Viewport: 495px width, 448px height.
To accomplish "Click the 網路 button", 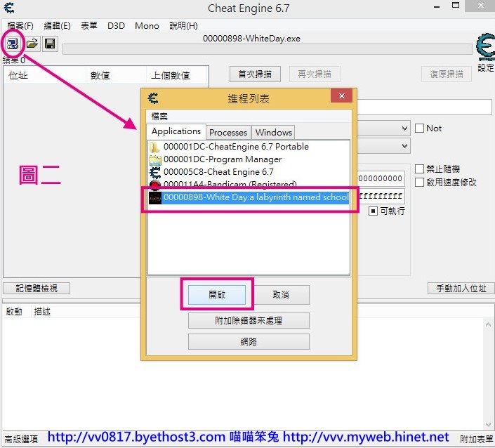I will (x=249, y=341).
